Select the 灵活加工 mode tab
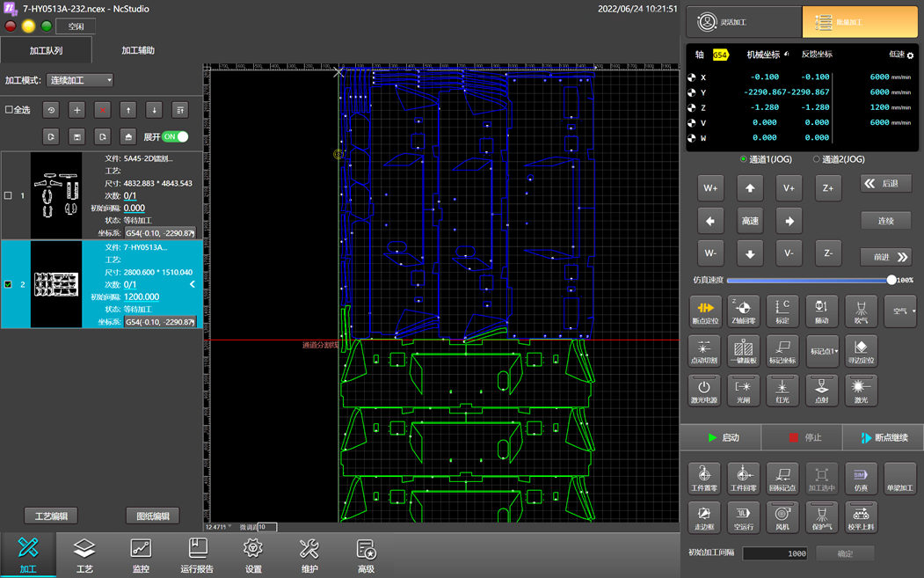The height and width of the screenshot is (578, 924). (744, 22)
